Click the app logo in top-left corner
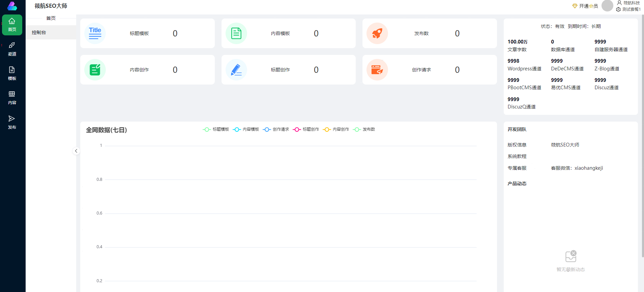Screen dimensions: 644x292 tap(12, 6)
